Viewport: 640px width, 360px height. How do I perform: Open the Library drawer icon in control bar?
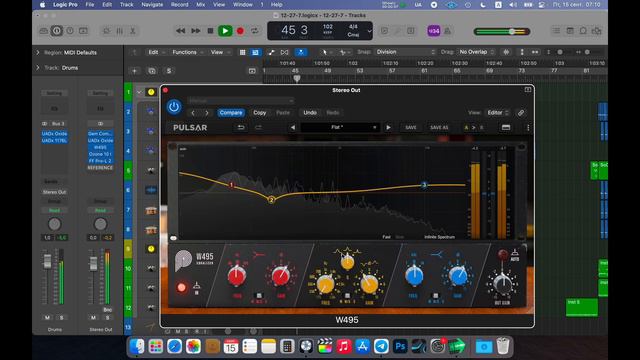pyautogui.click(x=44, y=31)
